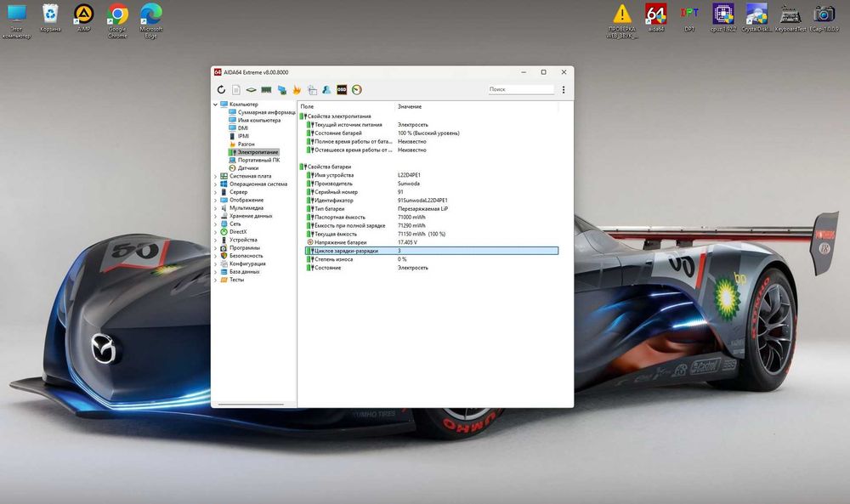Expand the Тесты tree node
Viewport: 850px width, 504px height.
215,280
